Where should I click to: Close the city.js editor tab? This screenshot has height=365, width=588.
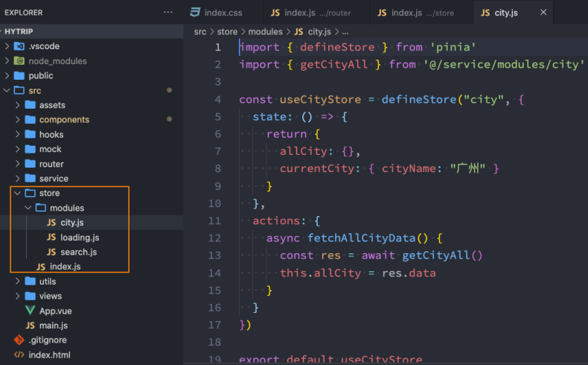(x=543, y=13)
